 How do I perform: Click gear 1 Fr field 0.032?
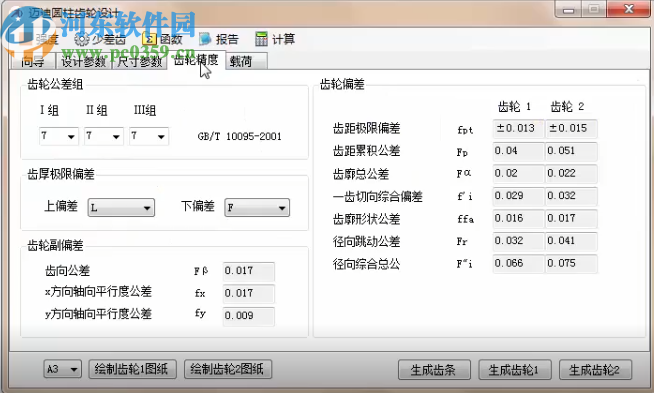(518, 241)
